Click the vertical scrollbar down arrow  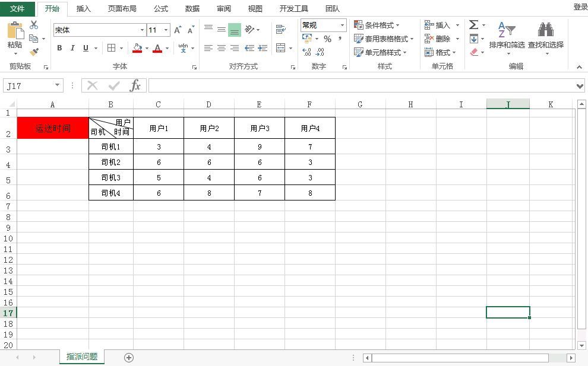[581, 345]
